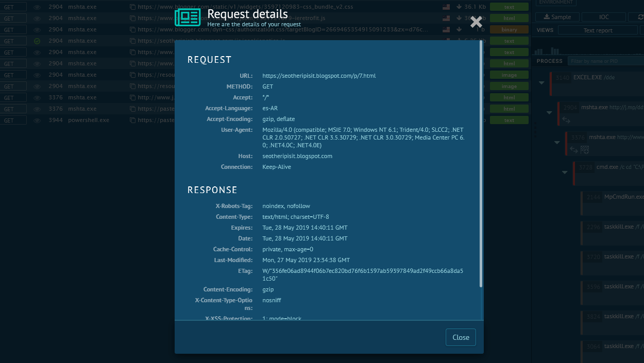Copy the authorization.css request URL
This screenshot has width=644, height=363.
tap(132, 30)
